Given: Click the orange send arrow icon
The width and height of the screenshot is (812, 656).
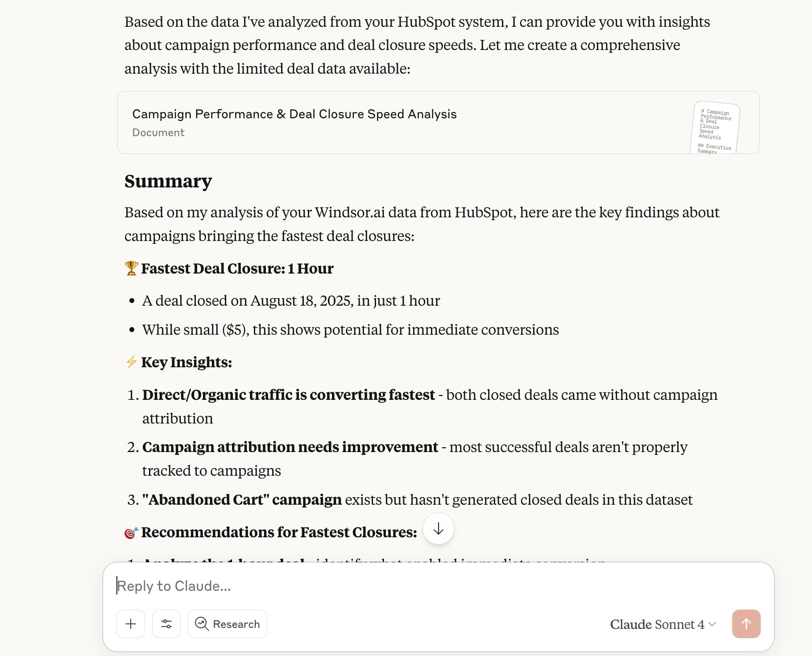Looking at the screenshot, I should pyautogui.click(x=746, y=624).
